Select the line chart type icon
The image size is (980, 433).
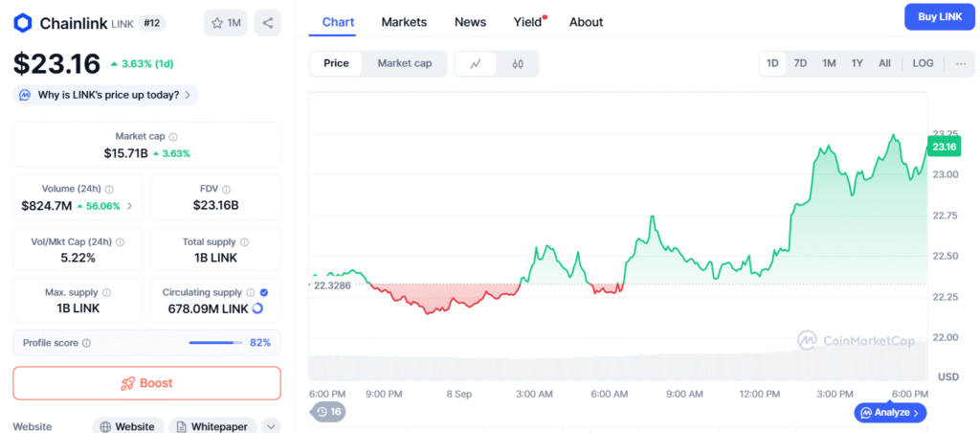click(x=476, y=64)
